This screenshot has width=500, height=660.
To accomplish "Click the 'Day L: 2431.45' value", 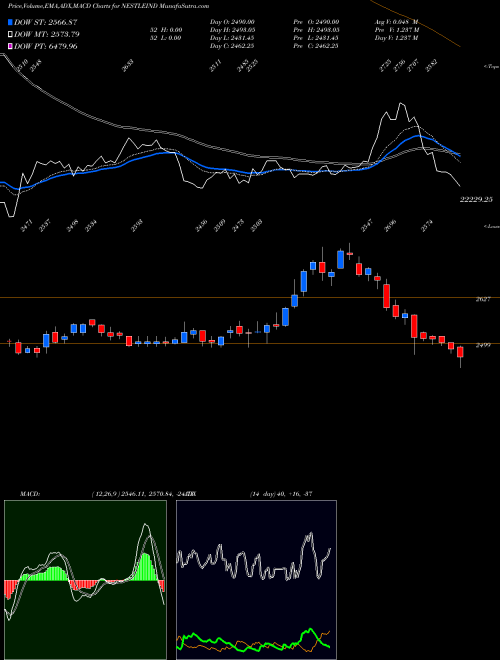I will [x=232, y=38].
